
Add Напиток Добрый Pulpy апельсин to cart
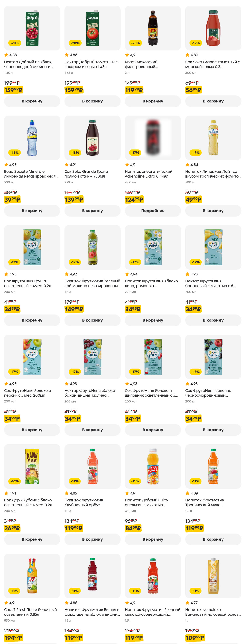tap(153, 539)
